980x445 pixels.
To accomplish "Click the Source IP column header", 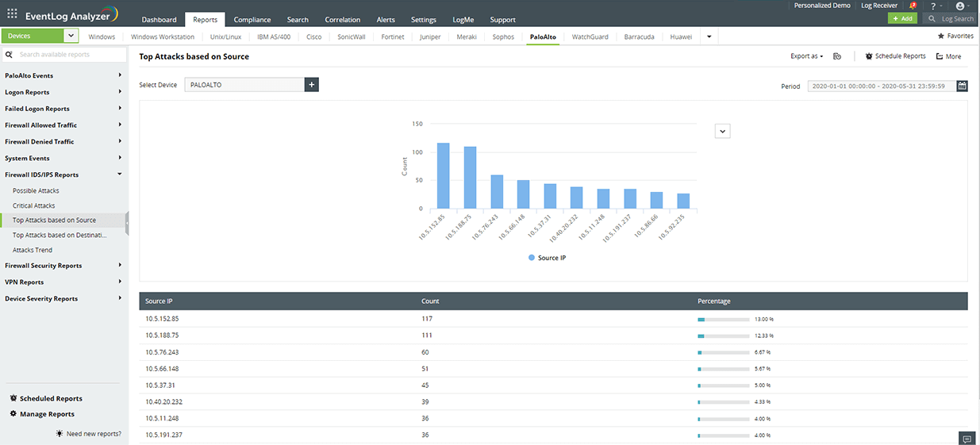I will [159, 301].
